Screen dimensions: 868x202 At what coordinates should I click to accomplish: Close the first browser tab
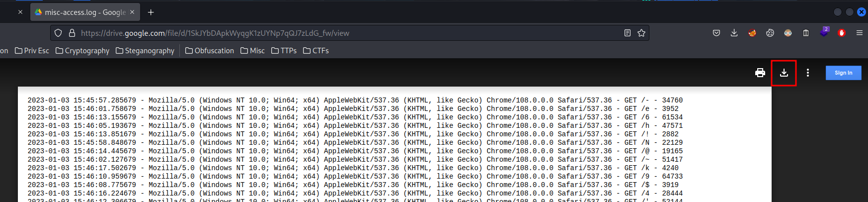click(20, 12)
